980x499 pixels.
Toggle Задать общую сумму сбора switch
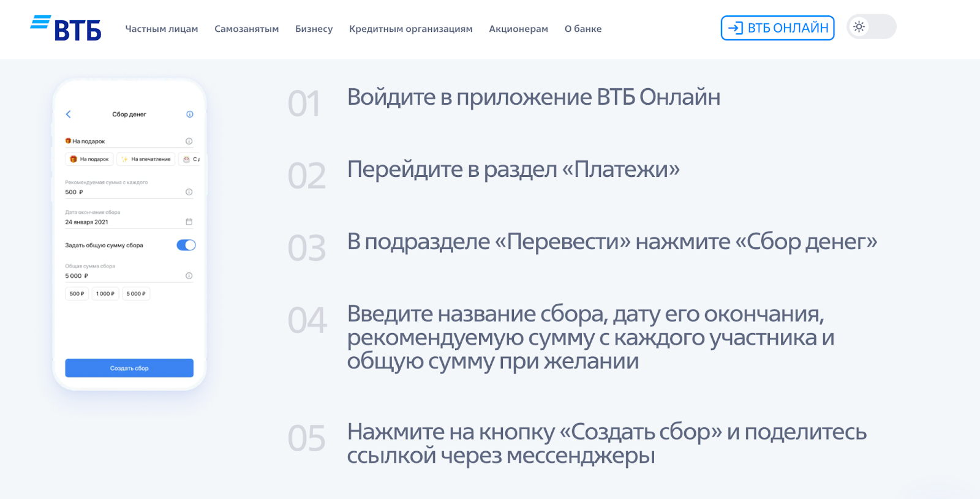(186, 246)
